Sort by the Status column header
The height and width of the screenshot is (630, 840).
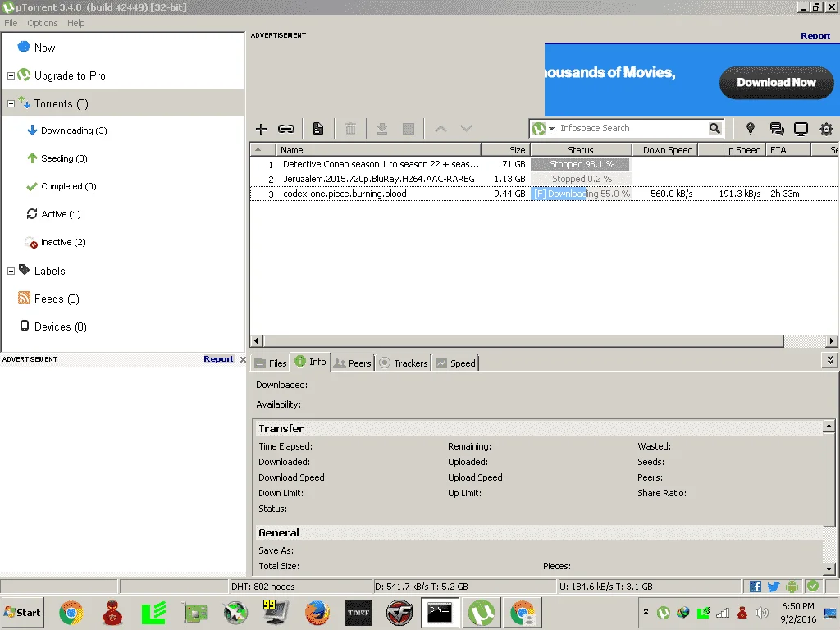(x=581, y=150)
